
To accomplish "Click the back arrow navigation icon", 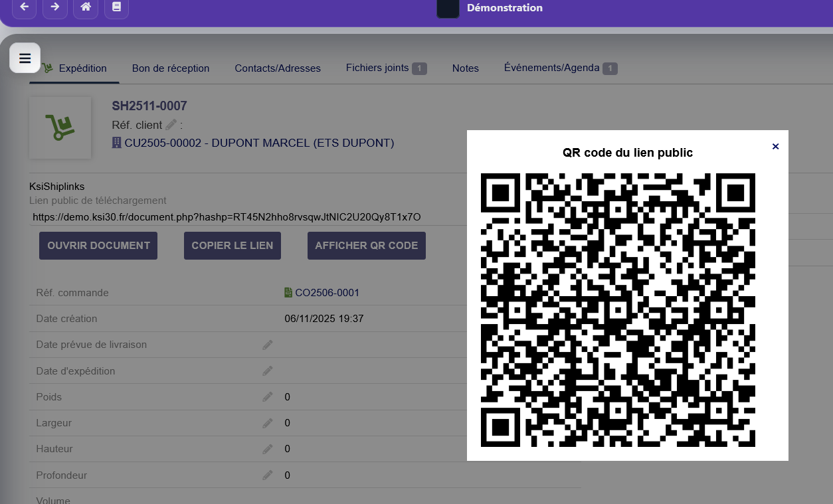I will tap(25, 7).
